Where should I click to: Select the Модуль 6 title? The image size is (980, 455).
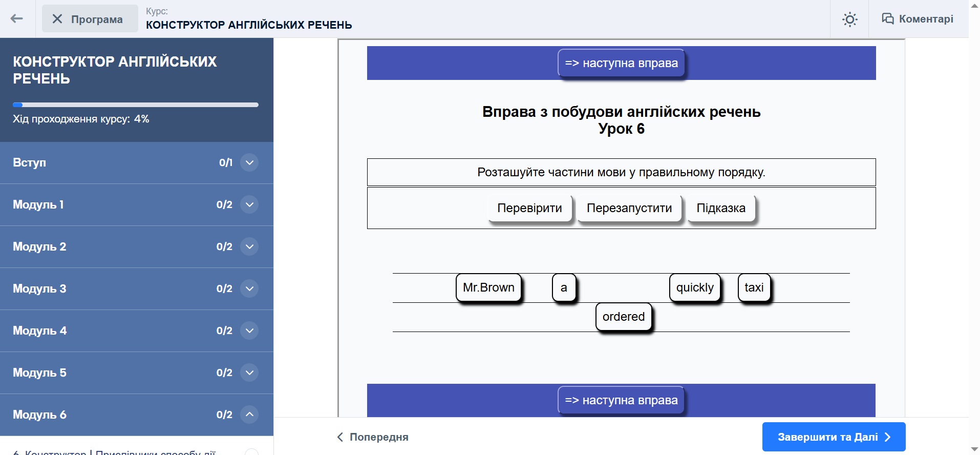click(39, 415)
